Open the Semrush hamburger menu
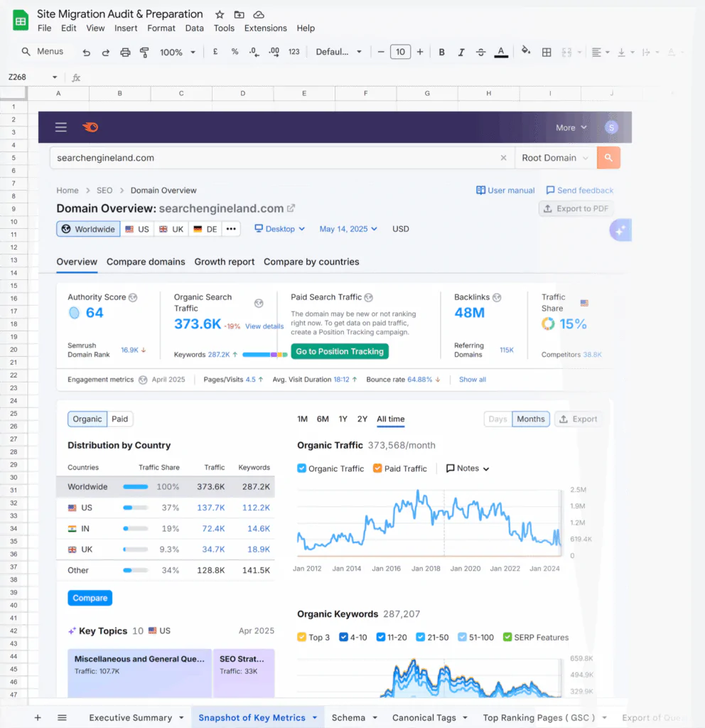Viewport: 705px width, 728px height. click(x=61, y=127)
